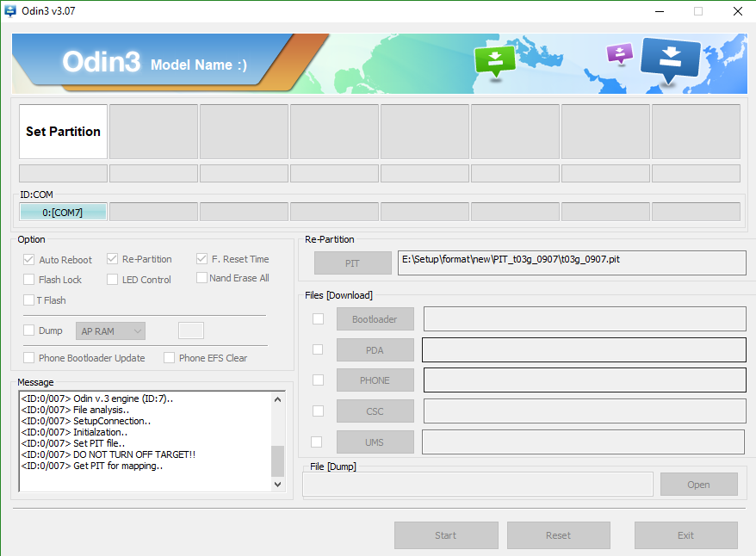Click message log scroll up arrow
This screenshot has height=556, width=756.
278,399
